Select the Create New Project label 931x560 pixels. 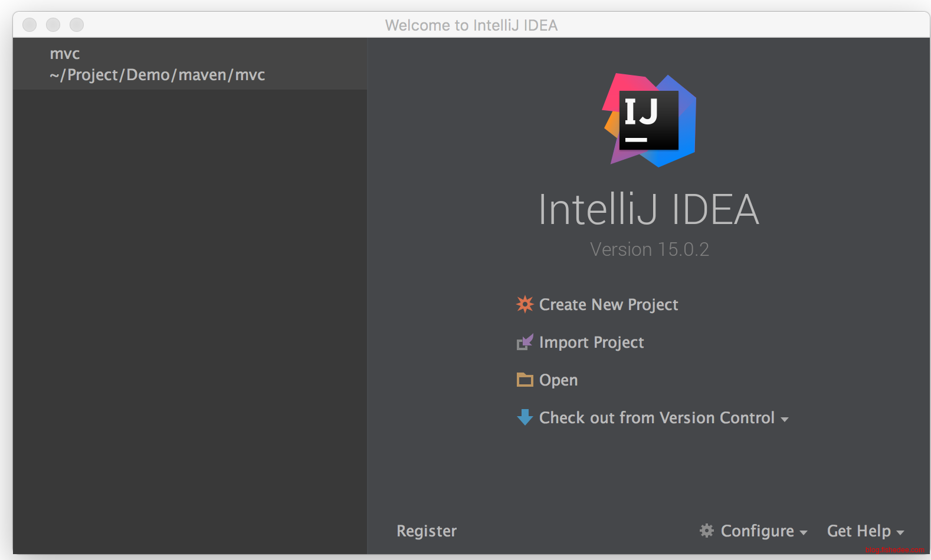tap(608, 305)
